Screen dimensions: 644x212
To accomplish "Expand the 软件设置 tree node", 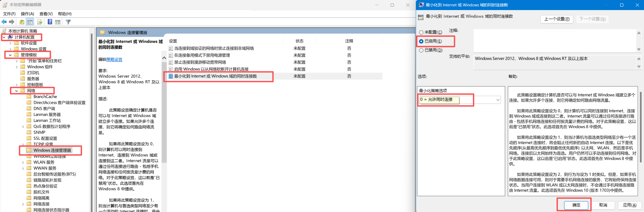I will (x=10, y=43).
